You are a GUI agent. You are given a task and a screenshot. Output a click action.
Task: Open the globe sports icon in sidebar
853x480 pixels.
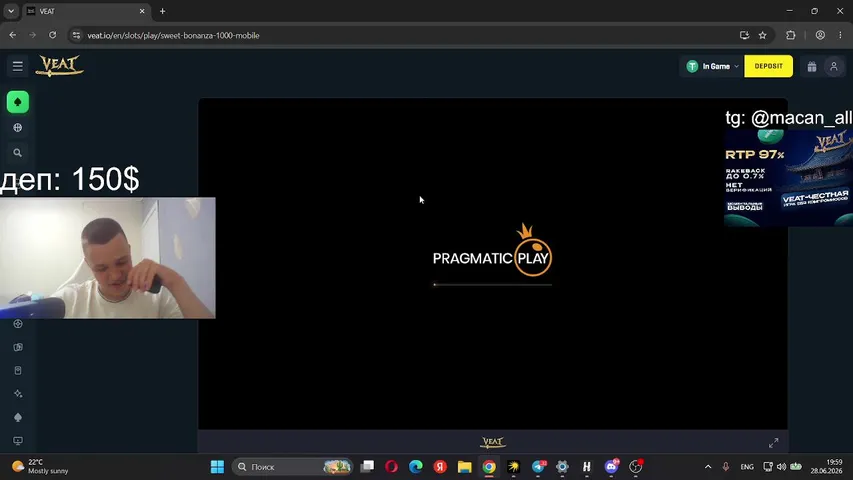18,128
